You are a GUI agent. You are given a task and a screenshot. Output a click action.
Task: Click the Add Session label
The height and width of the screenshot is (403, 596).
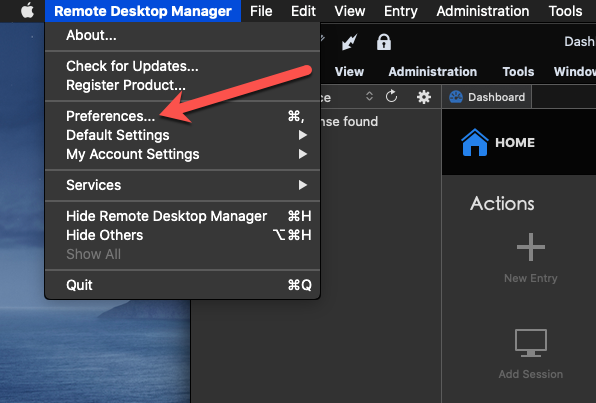(x=531, y=374)
